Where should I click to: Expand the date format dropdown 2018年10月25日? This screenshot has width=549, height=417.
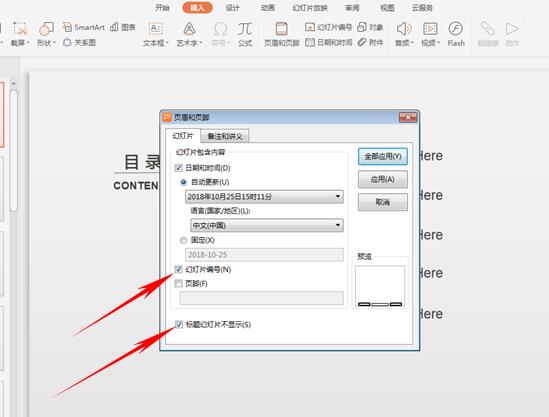click(x=264, y=197)
